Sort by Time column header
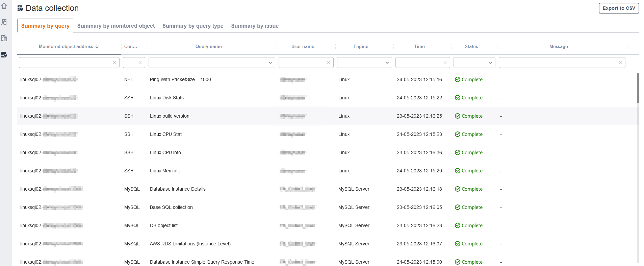This screenshot has height=266, width=644. [x=419, y=47]
